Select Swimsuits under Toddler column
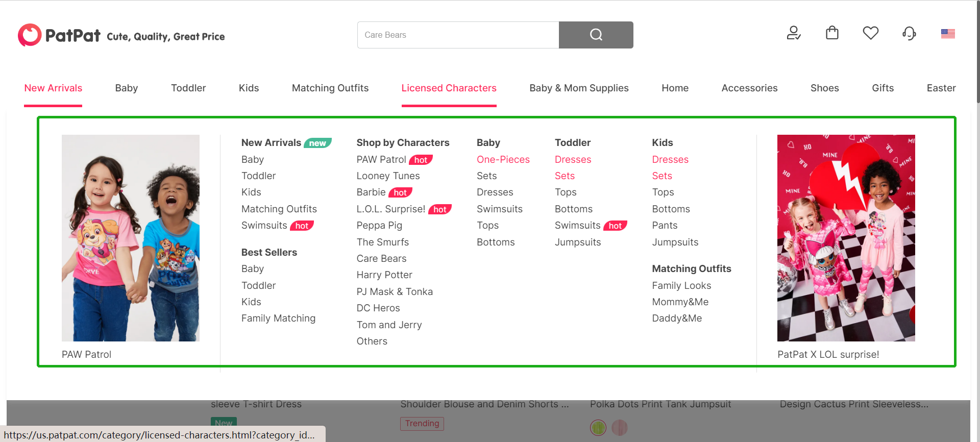 pos(577,225)
